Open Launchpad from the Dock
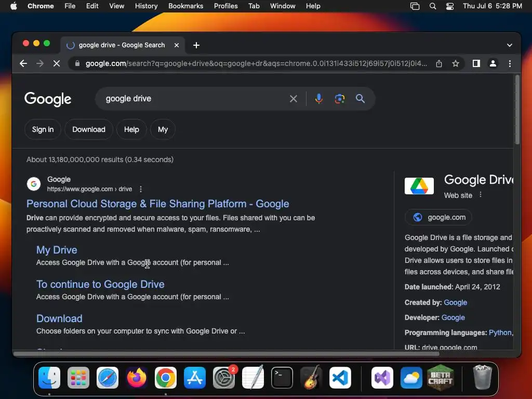 78,378
